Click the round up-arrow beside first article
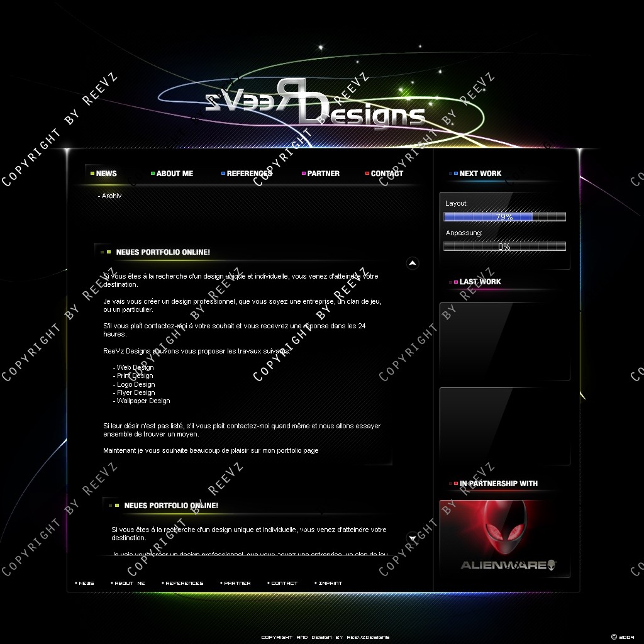Image resolution: width=644 pixels, height=644 pixels. click(412, 263)
